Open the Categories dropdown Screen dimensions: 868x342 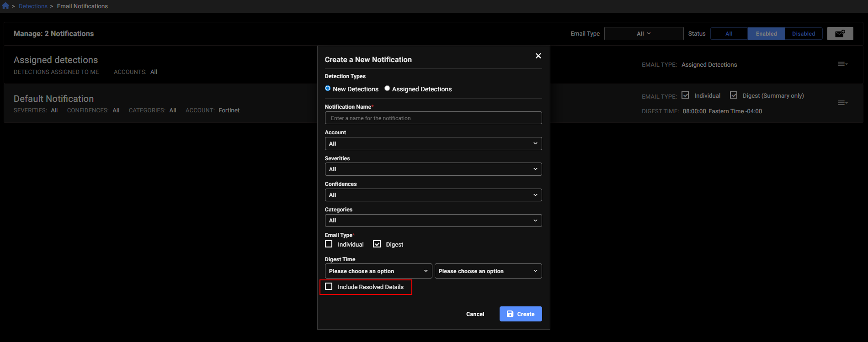tap(433, 221)
